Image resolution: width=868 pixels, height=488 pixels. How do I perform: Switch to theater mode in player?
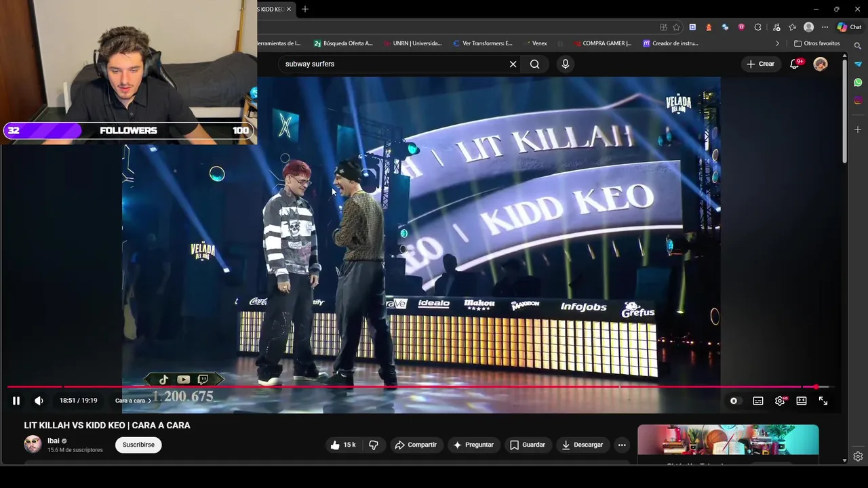pyautogui.click(x=802, y=401)
